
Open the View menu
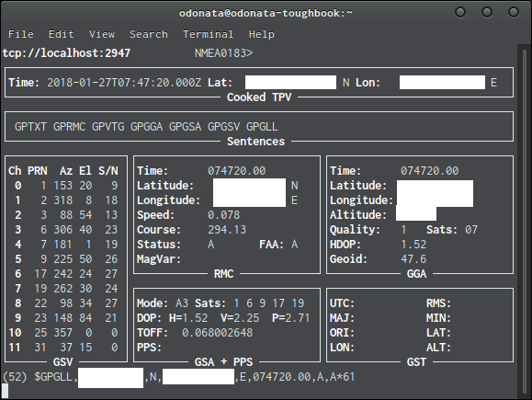(x=102, y=34)
